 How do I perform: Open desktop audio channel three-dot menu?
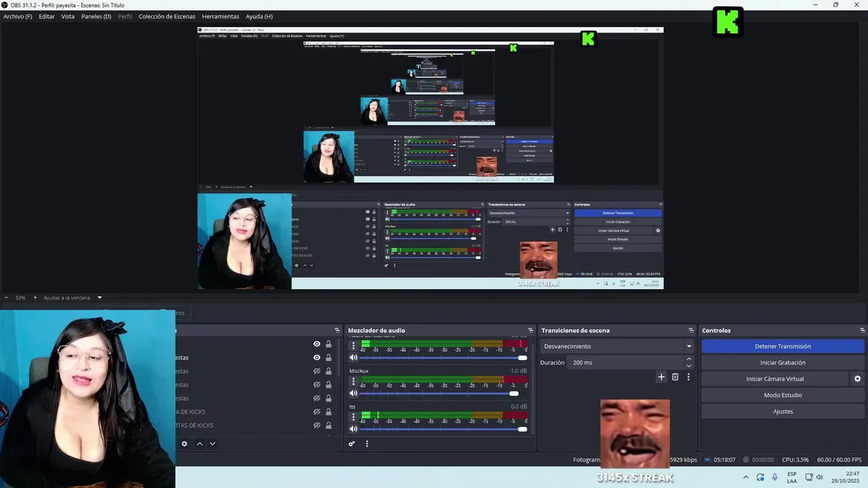coord(353,346)
